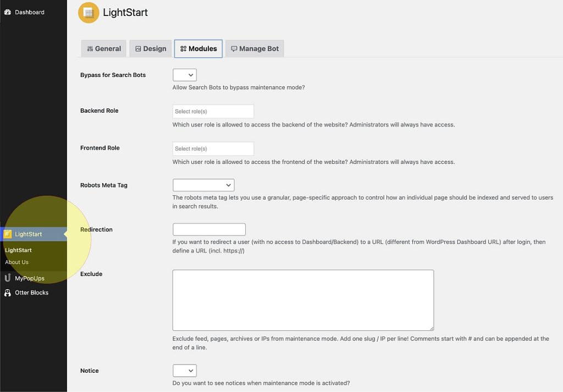The width and height of the screenshot is (563, 392).
Task: Click the chat bubble icon beside Manage Bot
Action: (234, 48)
